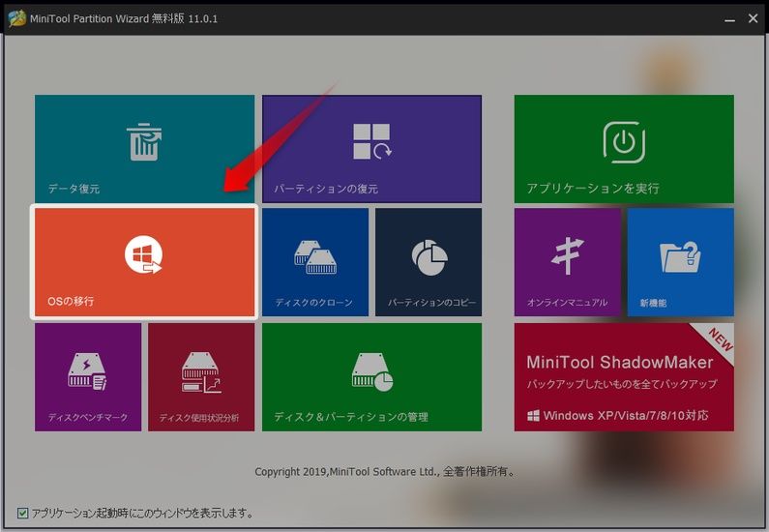The image size is (769, 532).
Task: Open the オンラインマニュアル signpost icon
Action: pyautogui.click(x=568, y=255)
